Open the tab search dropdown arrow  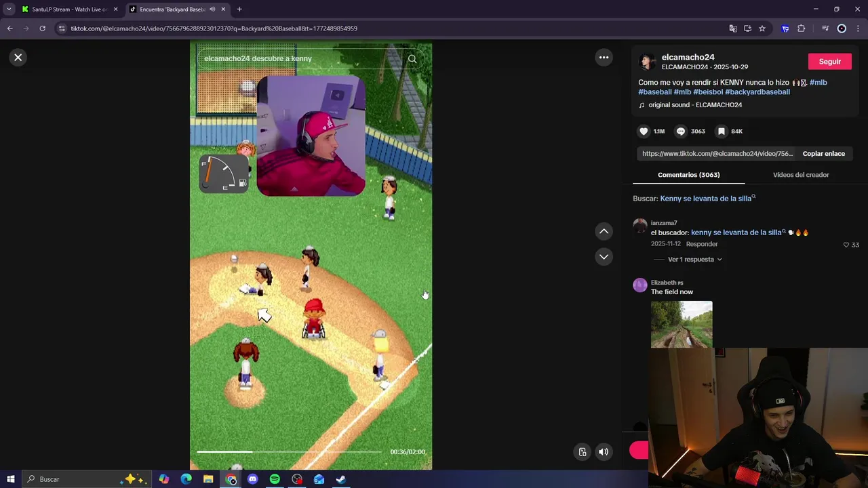point(9,9)
